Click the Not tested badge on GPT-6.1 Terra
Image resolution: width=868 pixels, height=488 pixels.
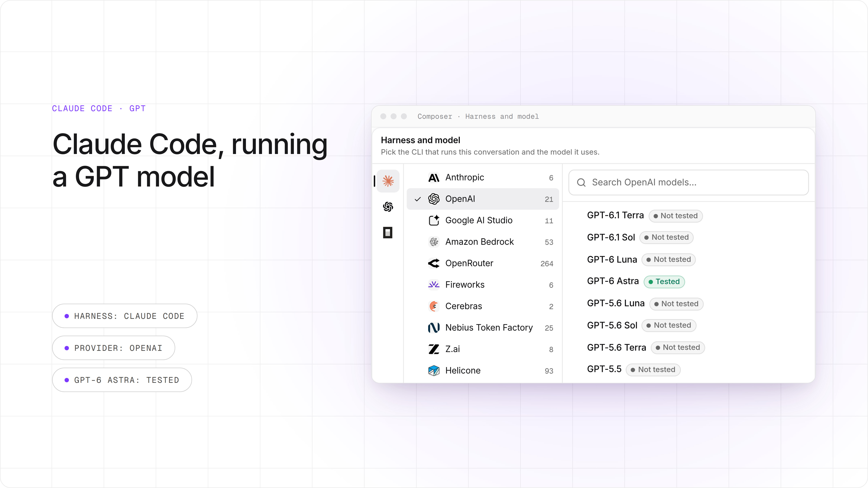coord(675,216)
